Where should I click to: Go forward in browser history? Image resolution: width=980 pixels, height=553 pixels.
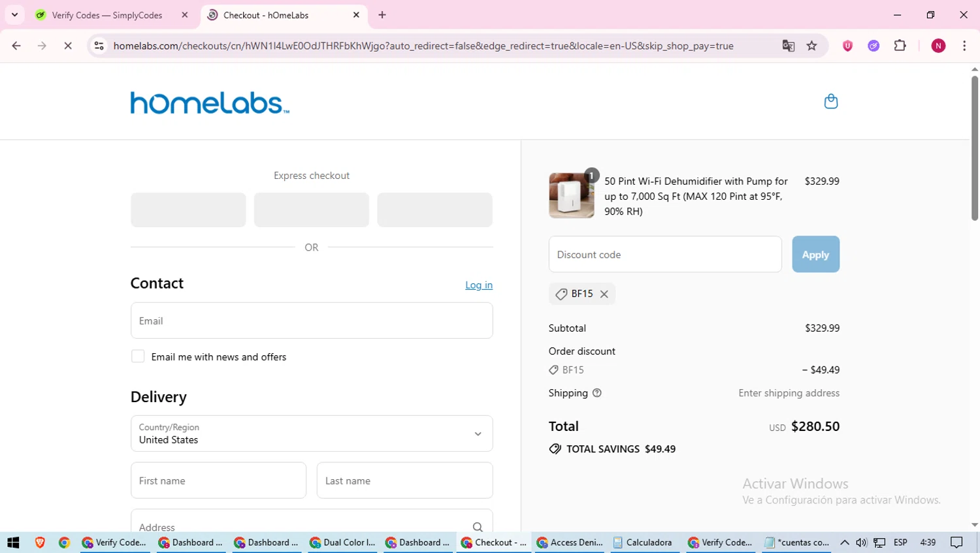[x=42, y=46]
